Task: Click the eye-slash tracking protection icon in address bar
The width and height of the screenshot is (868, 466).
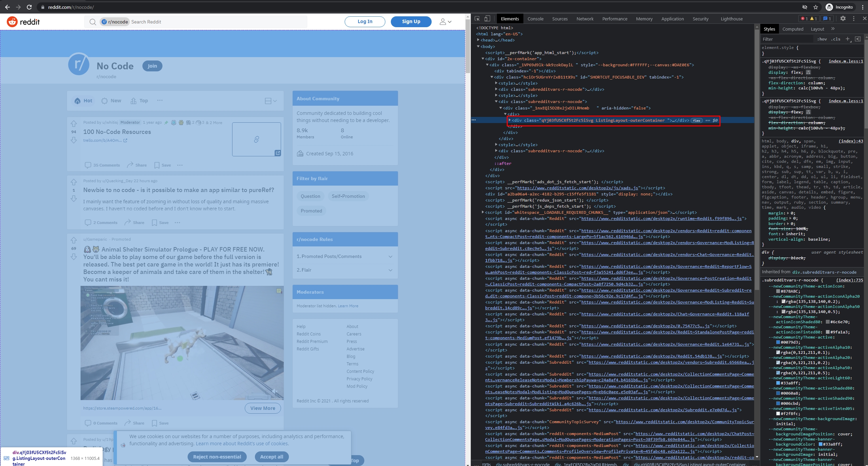Action: point(805,7)
